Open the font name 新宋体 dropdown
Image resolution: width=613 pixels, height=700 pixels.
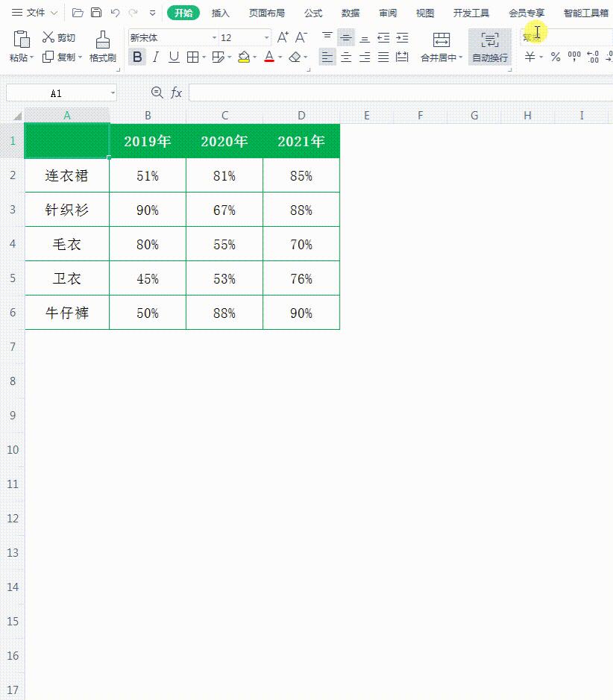point(214,37)
